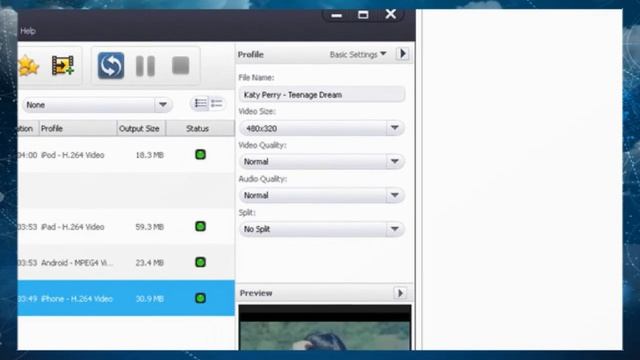The image size is (640, 360).
Task: Collapse the Preview panel with arrow button
Action: point(400,293)
